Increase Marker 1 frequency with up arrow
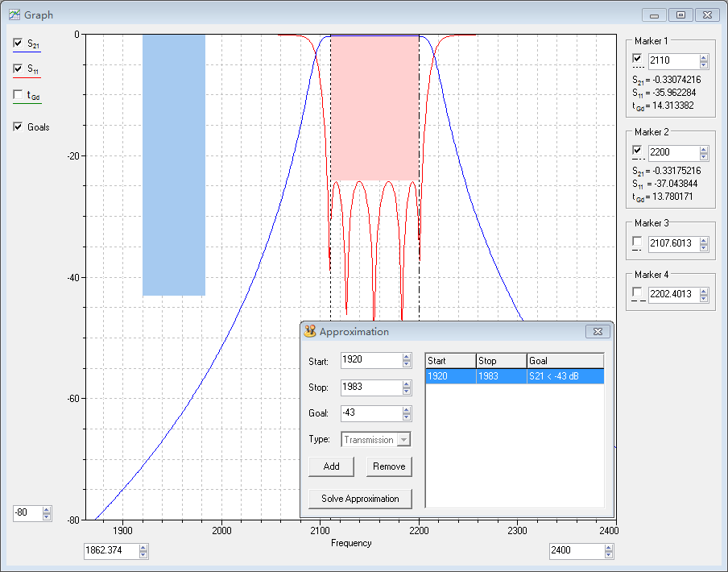 (704, 57)
